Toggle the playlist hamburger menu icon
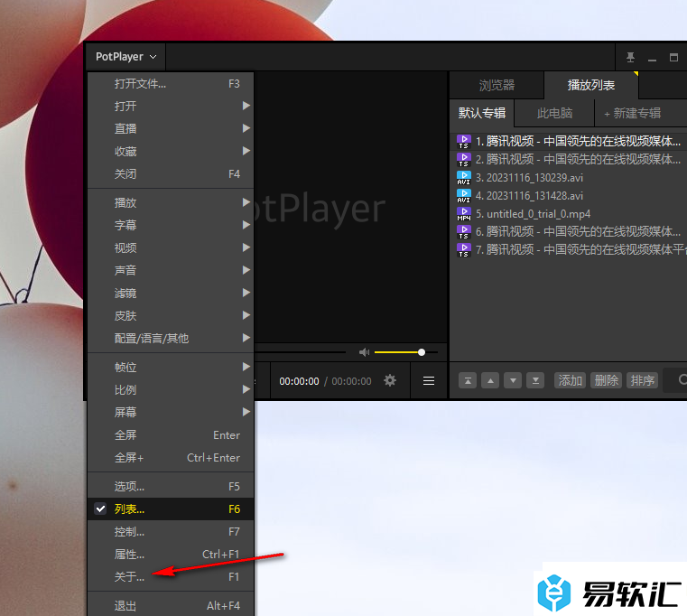The width and height of the screenshot is (687, 616). click(429, 380)
